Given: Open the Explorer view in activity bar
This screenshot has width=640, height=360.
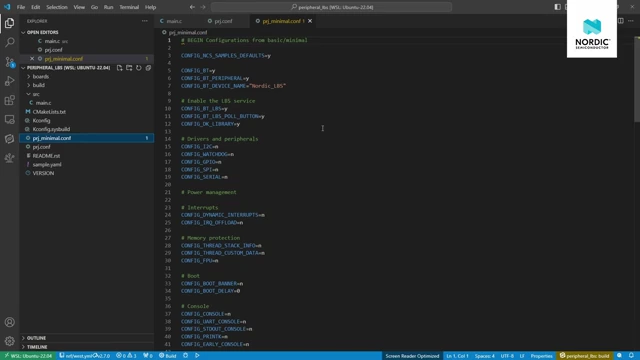Looking at the screenshot, I should (x=9, y=23).
